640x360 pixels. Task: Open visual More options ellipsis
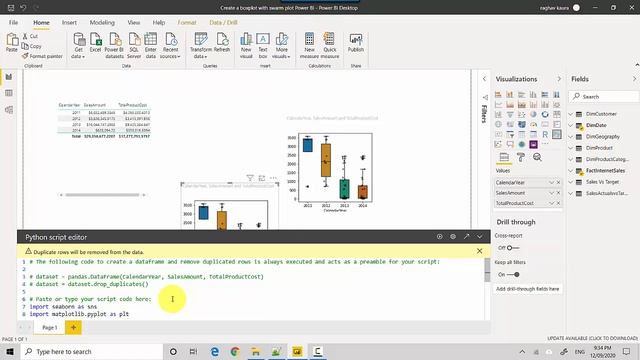point(273,178)
